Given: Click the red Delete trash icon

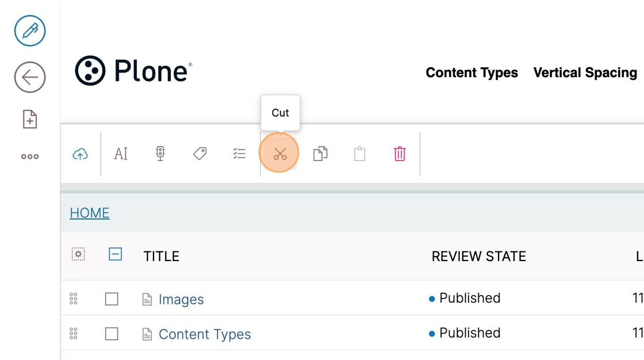Looking at the screenshot, I should (x=400, y=154).
